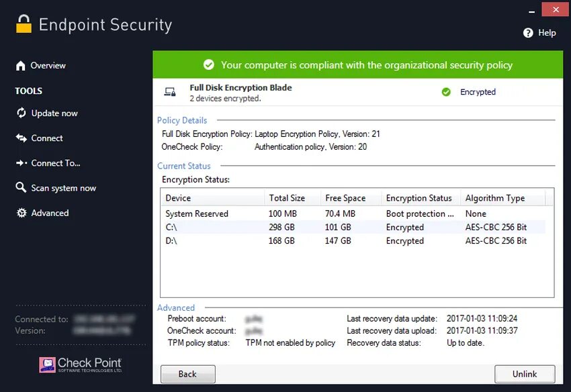Sort by the Device column header

point(212,198)
